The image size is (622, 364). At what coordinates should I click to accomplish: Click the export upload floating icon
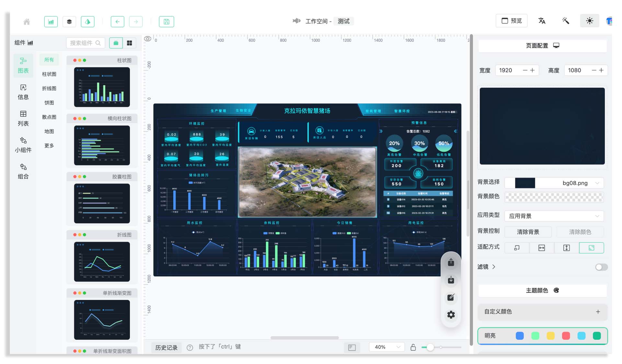(451, 262)
